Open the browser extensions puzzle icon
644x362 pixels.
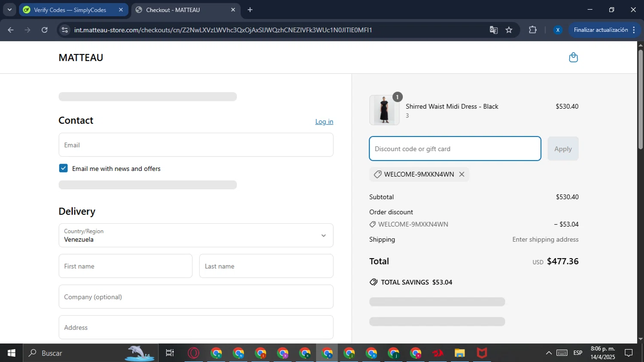[533, 30]
